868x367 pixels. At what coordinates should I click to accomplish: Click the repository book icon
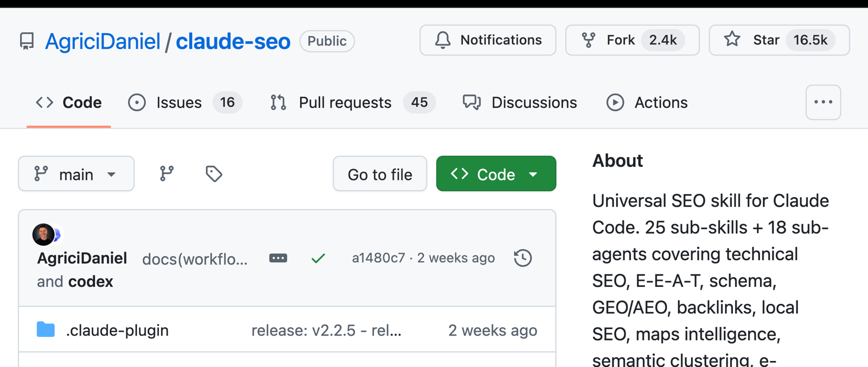point(27,41)
